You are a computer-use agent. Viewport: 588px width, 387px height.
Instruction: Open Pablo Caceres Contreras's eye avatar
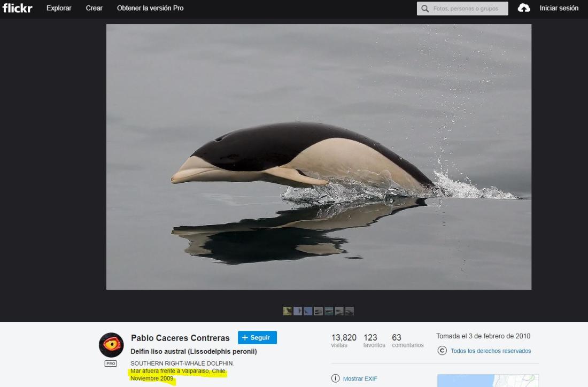point(111,345)
